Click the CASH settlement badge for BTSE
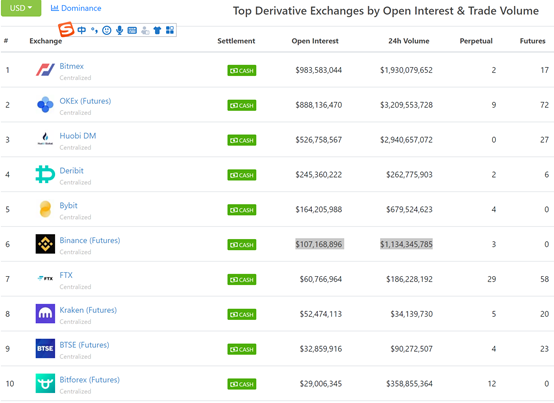 (x=242, y=349)
